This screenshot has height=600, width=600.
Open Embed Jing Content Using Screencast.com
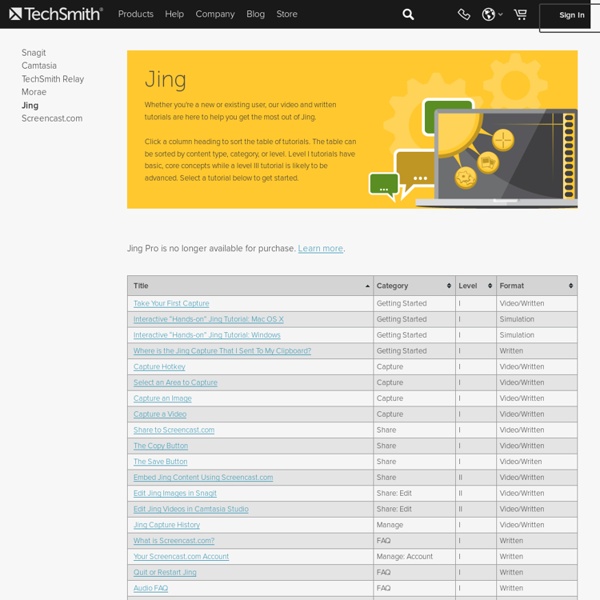coord(203,478)
